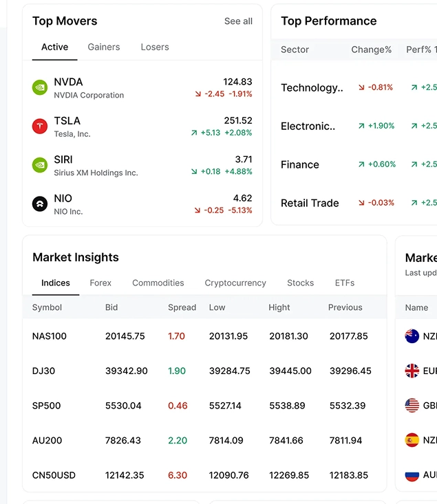Open the Cryptocurrency tab
This screenshot has height=504, width=437.
235,283
